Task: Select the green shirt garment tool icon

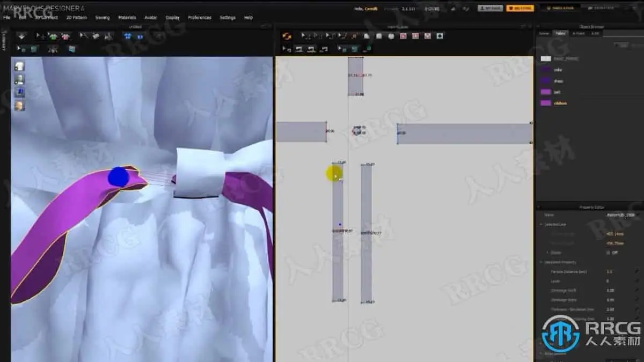Action: (x=53, y=36)
